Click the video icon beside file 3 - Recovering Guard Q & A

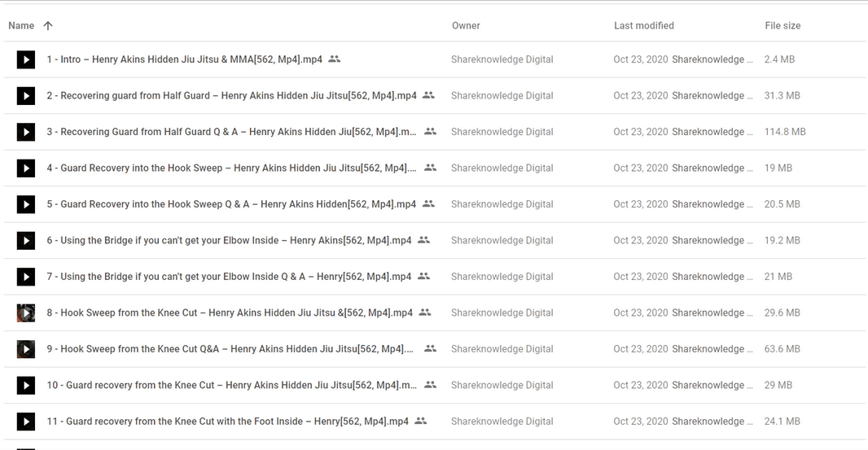pyautogui.click(x=25, y=132)
